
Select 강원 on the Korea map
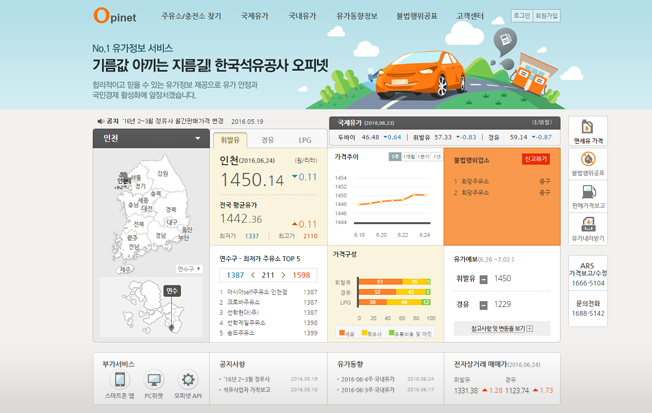(x=163, y=173)
